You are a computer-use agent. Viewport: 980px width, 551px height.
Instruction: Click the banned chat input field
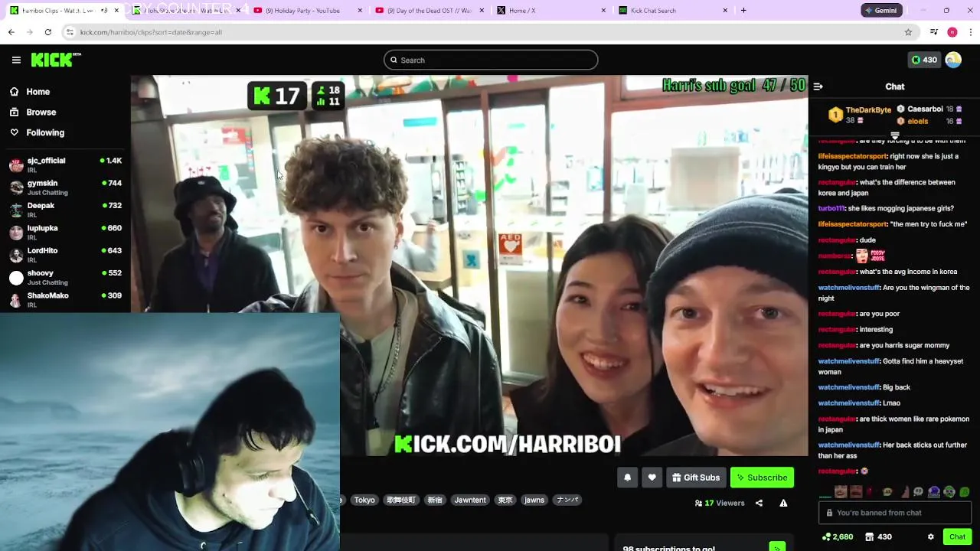(x=894, y=513)
